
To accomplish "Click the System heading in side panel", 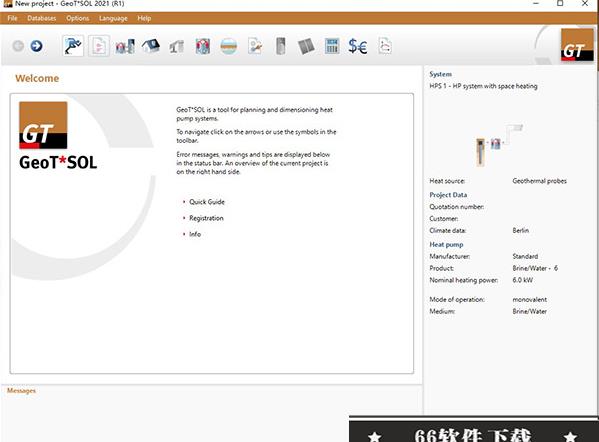I will [440, 74].
